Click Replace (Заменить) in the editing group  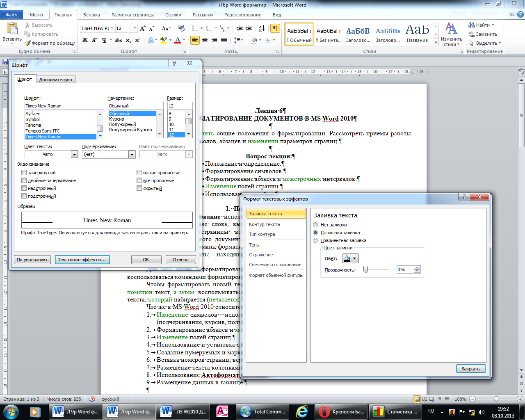[483, 34]
